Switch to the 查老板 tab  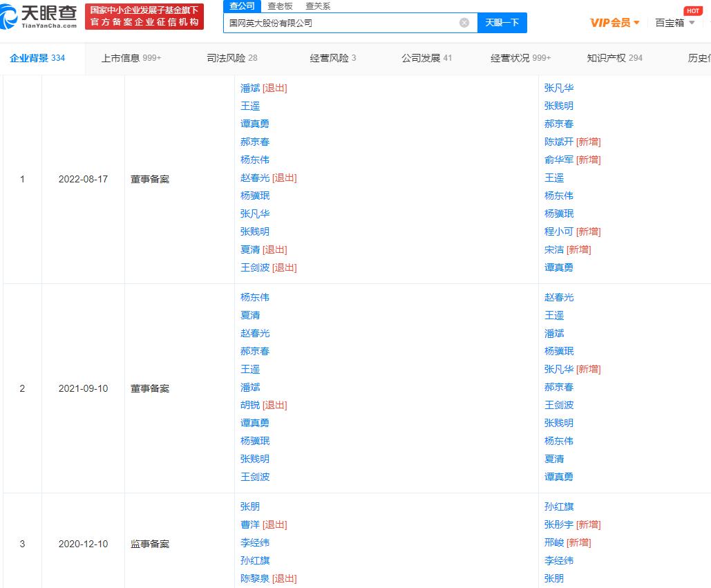point(278,6)
